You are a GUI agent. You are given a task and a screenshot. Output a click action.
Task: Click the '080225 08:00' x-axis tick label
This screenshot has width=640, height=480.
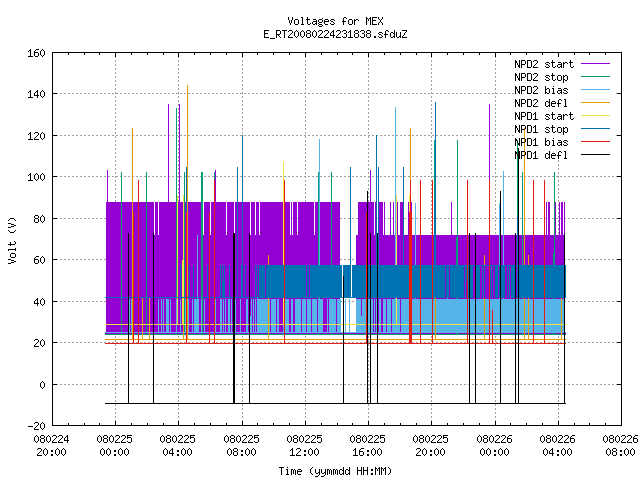tap(242, 446)
